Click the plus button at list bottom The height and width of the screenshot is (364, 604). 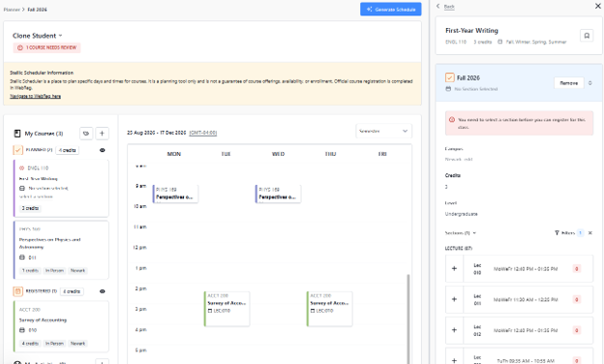coord(102,362)
